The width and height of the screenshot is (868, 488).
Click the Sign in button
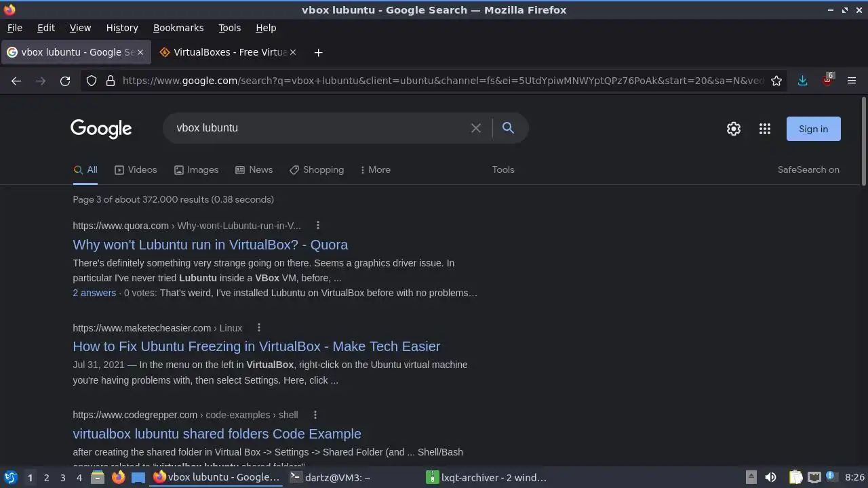pyautogui.click(x=813, y=129)
